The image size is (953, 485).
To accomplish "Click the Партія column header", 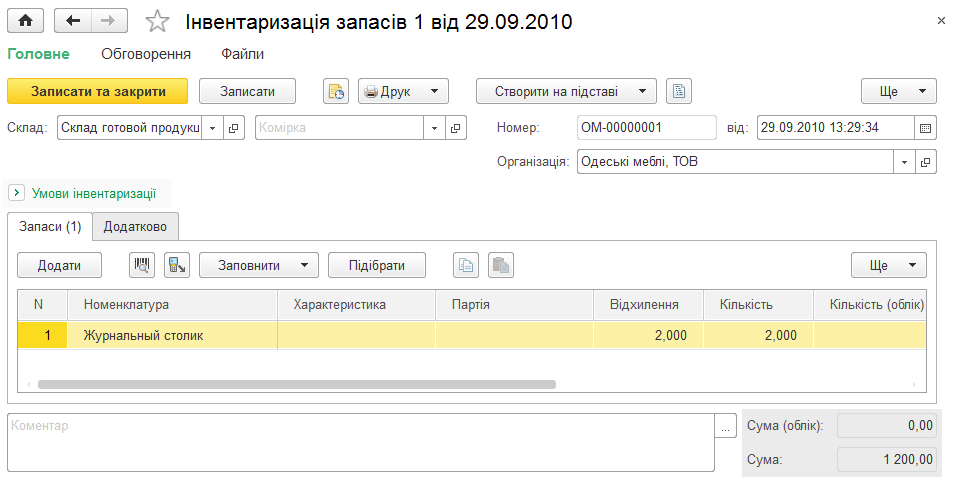I will (514, 305).
